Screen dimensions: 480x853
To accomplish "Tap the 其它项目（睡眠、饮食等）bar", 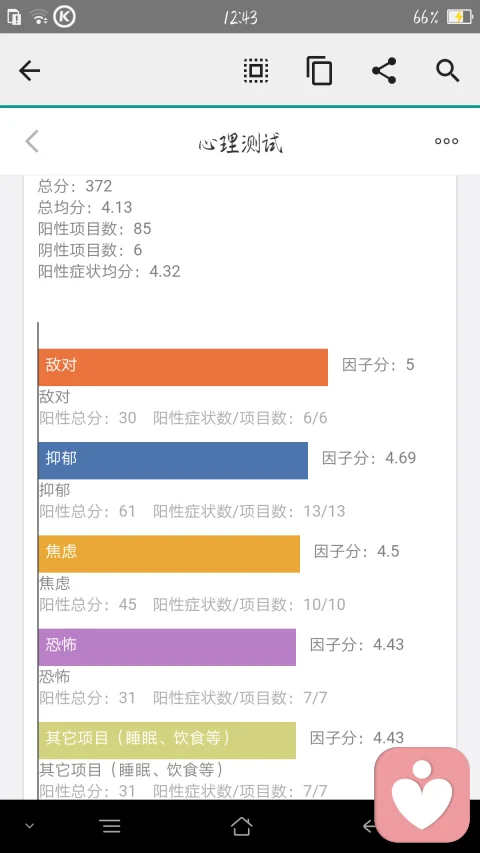I will pyautogui.click(x=167, y=740).
